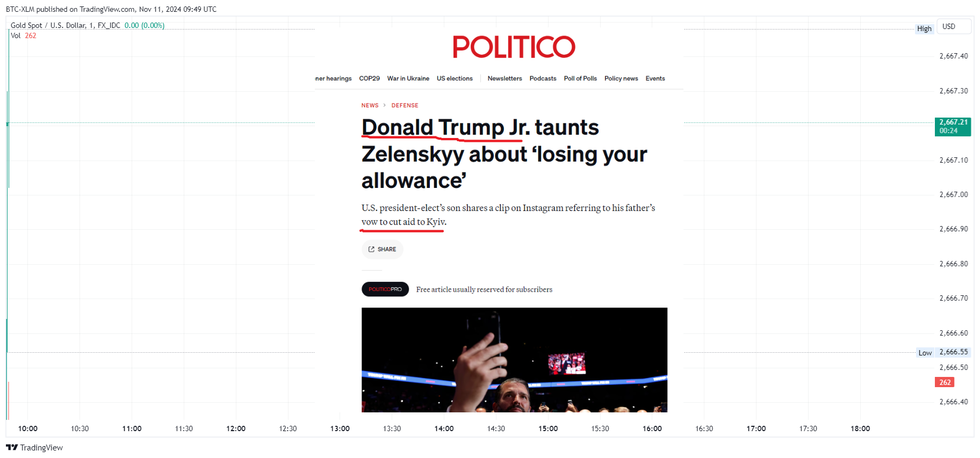
Task: Click the SHARE button
Action: tap(382, 249)
